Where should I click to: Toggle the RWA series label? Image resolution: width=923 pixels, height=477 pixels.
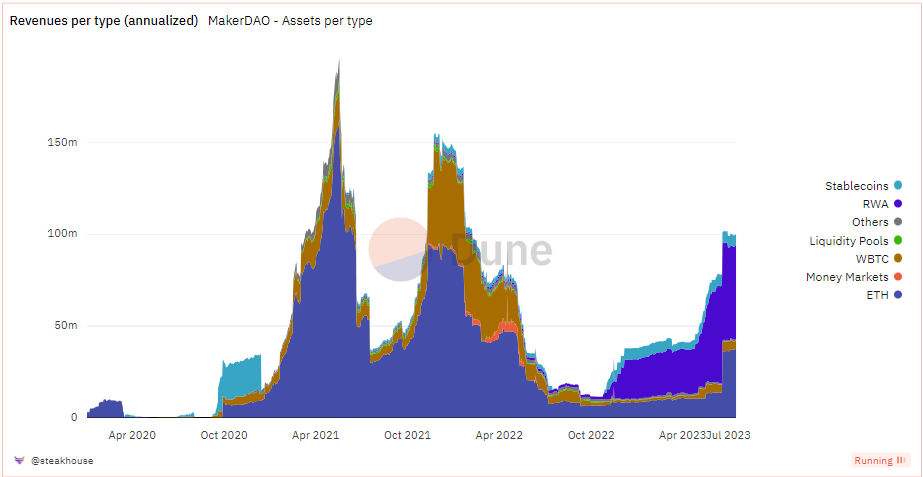pos(876,204)
